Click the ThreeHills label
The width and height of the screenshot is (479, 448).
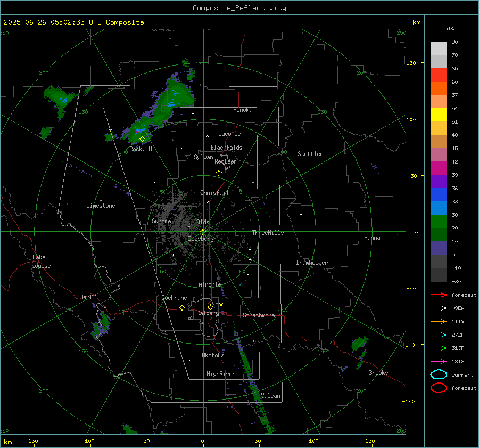point(268,233)
